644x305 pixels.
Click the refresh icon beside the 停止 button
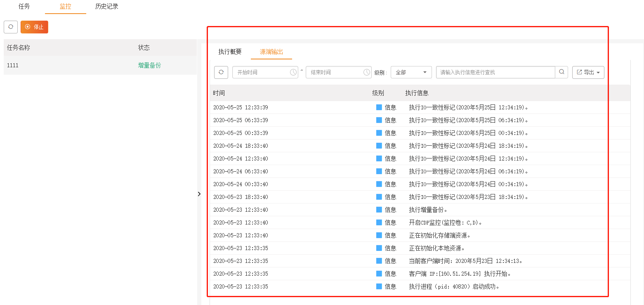click(11, 27)
